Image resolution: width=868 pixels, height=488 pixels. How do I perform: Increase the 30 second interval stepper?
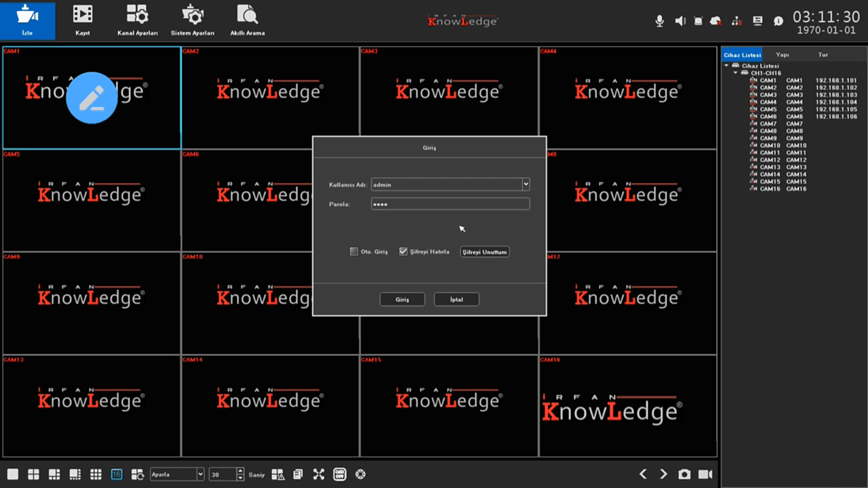[241, 472]
